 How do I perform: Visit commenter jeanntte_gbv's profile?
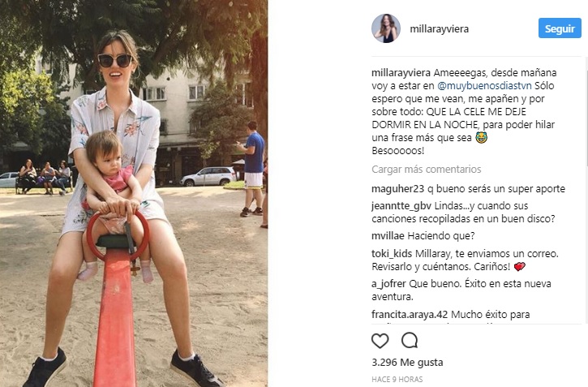point(401,206)
